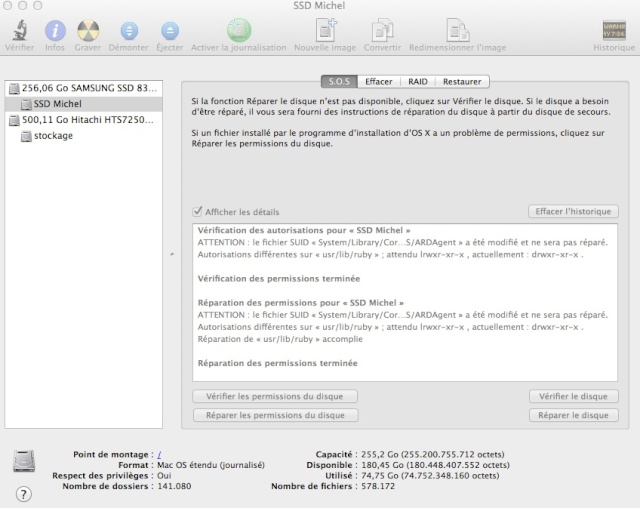This screenshot has height=508, width=640.
Task: Click the Utilisé value 74,75 Go
Action: (x=430, y=475)
